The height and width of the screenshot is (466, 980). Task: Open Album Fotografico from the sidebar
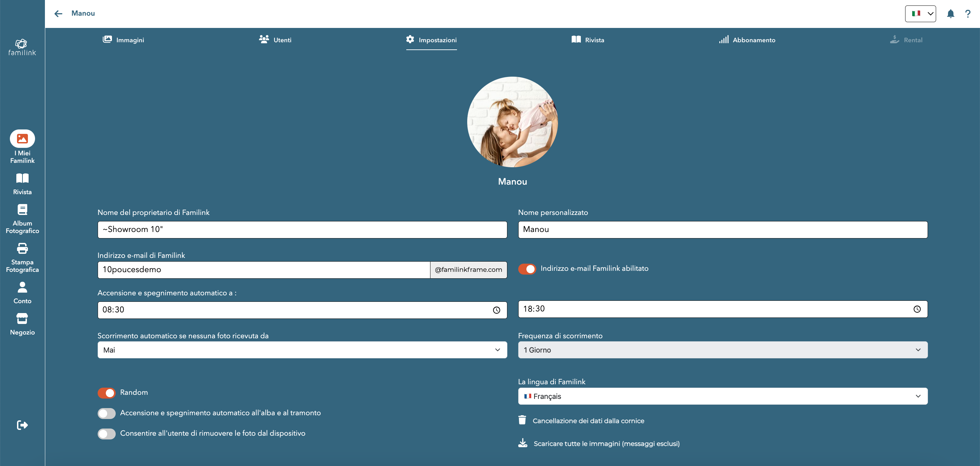(x=22, y=210)
